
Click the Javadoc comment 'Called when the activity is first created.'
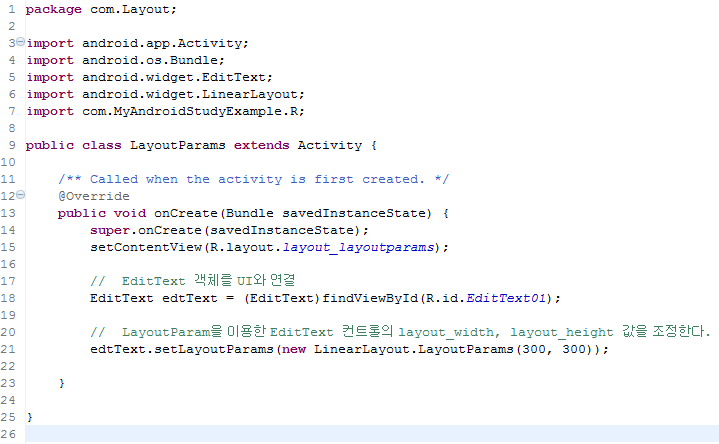coord(257,179)
